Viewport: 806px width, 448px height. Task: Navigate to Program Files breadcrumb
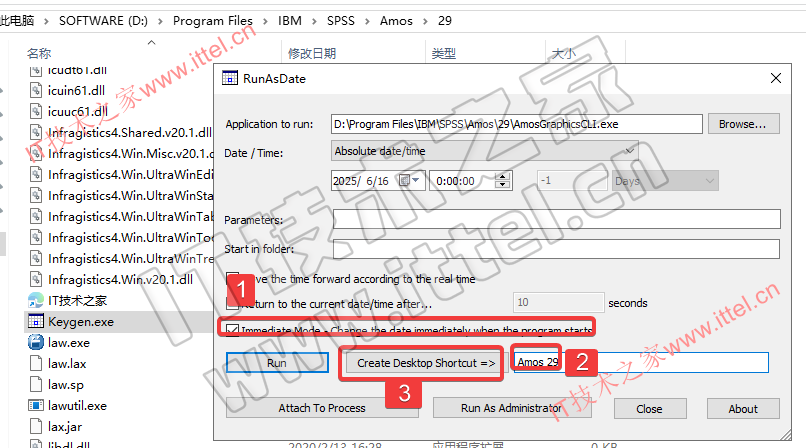coord(213,21)
